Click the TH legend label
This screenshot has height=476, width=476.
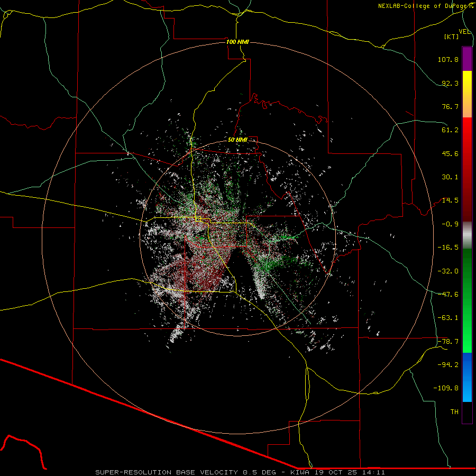point(454,412)
